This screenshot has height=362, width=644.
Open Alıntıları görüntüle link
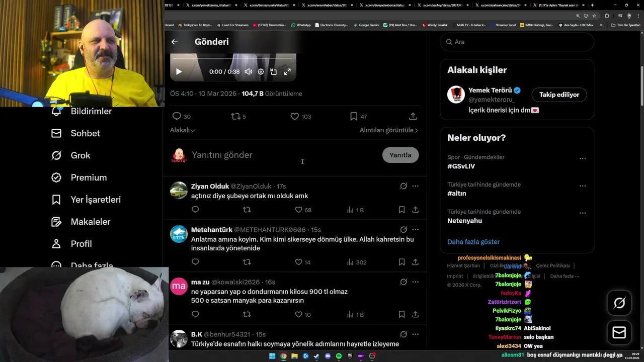(x=388, y=130)
